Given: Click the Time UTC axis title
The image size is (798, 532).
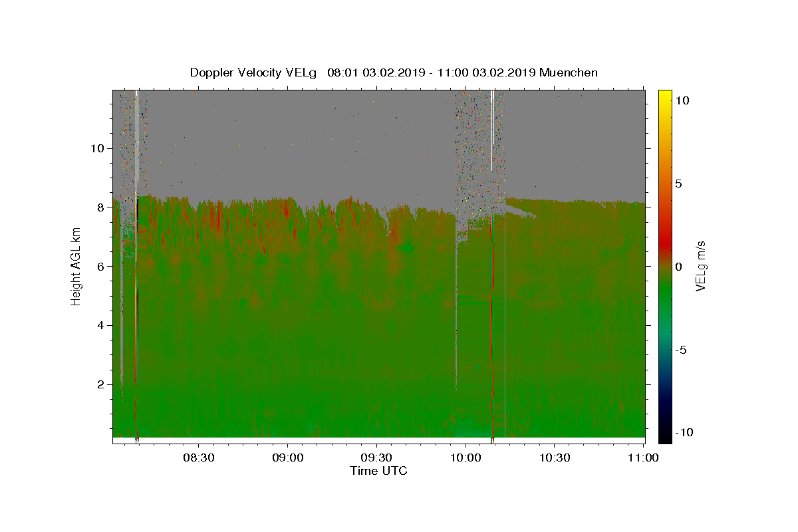Looking at the screenshot, I should pyautogui.click(x=378, y=471).
